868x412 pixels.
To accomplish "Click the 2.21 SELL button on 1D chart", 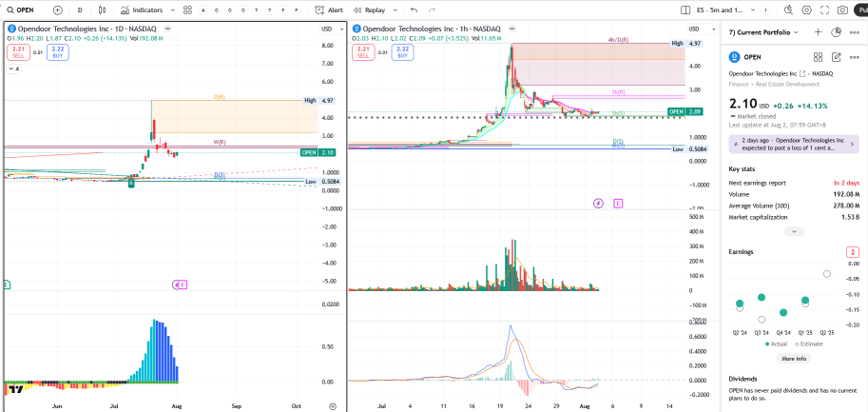I will [x=17, y=52].
